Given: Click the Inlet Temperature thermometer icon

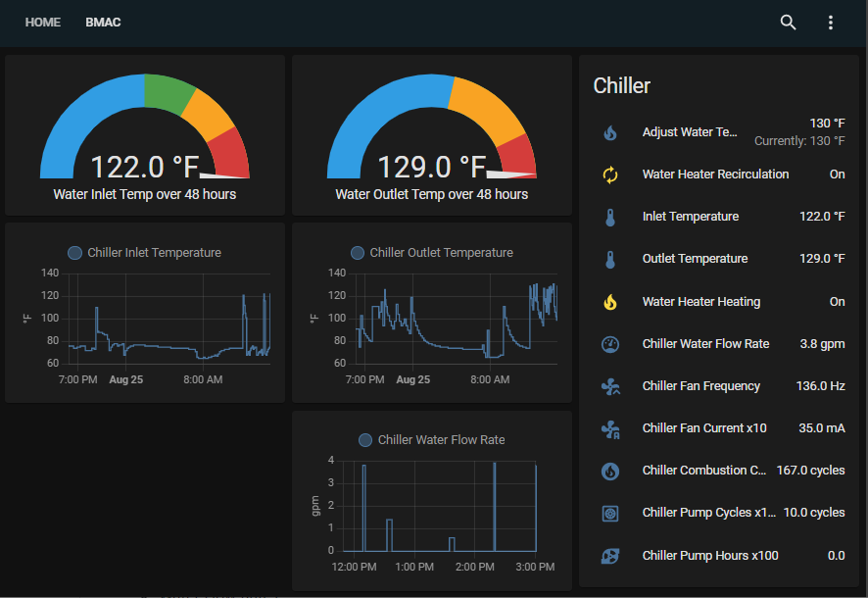Looking at the screenshot, I should point(610,217).
